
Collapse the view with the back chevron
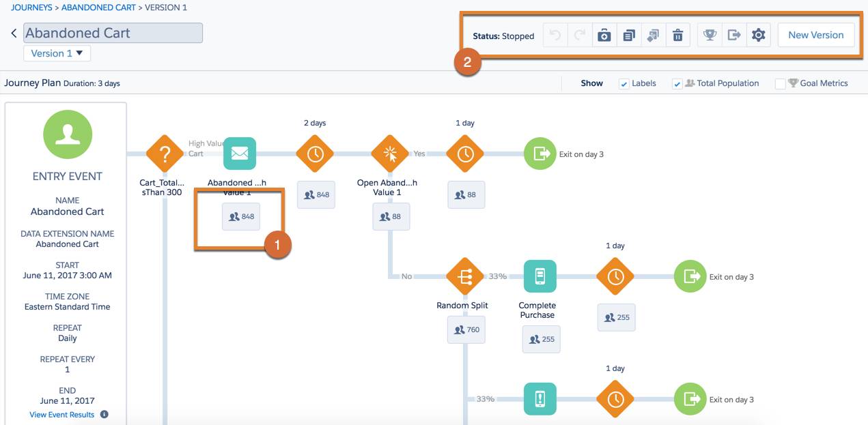12,32
